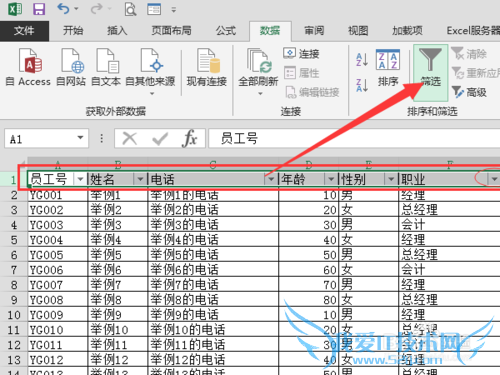Open Print Preview icon in quick access toolbar
Screen dimensions: 500x375
(130, 9)
